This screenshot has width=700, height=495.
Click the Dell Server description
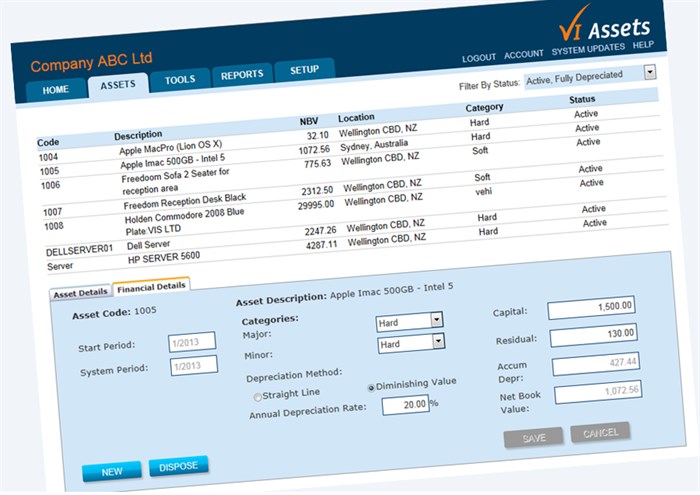coord(149,245)
